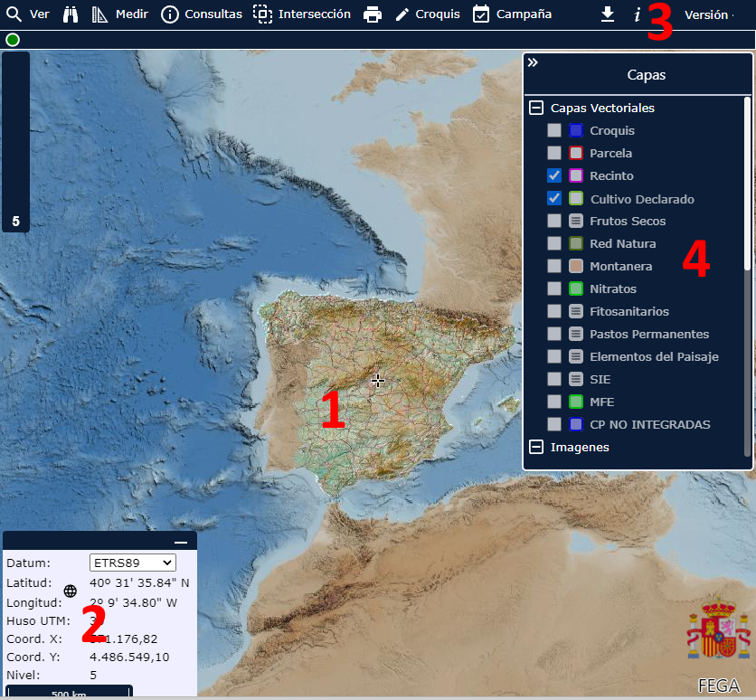756x700 pixels.
Task: Click the binoculars search icon
Action: click(x=71, y=14)
